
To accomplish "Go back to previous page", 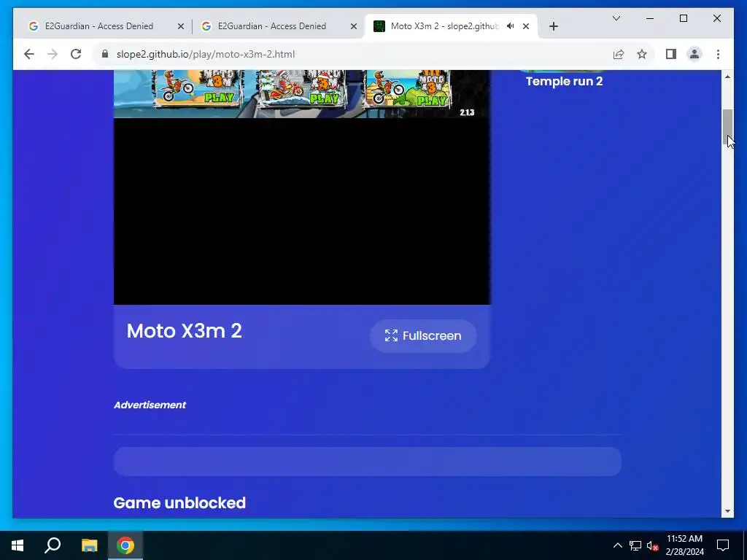I will click(x=29, y=54).
